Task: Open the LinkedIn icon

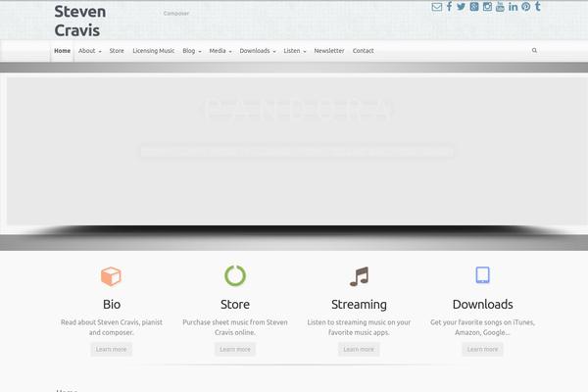Action: (513, 7)
